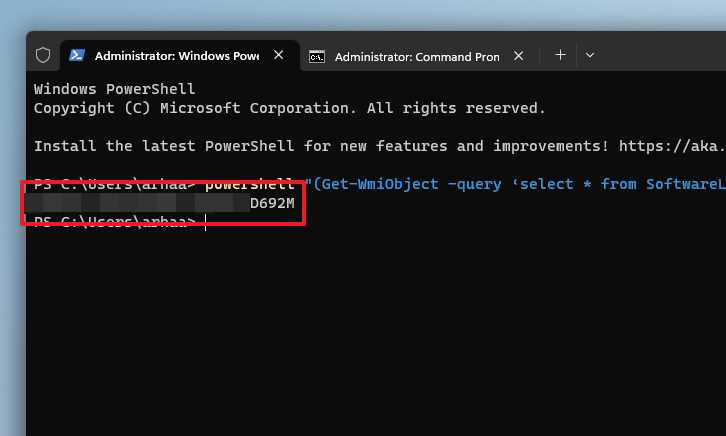Open the https://aka. link in banner
Viewport: 726px width, 436px height.
click(x=672, y=146)
